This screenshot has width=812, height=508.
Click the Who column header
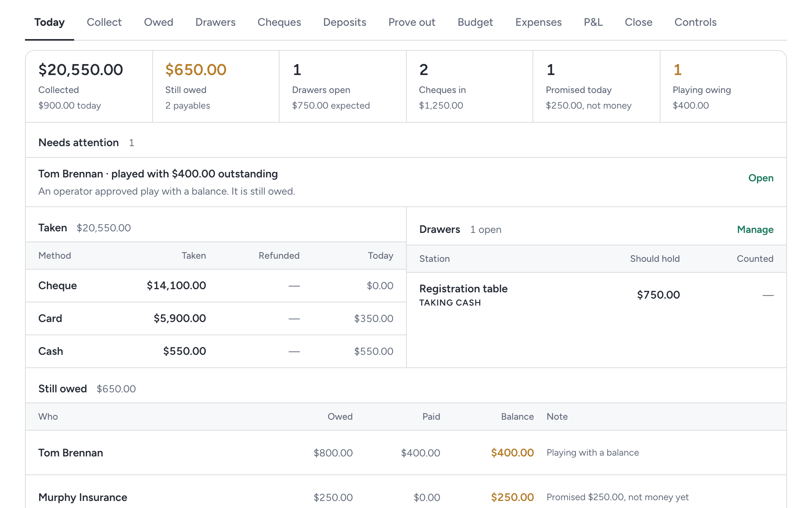[x=48, y=417]
